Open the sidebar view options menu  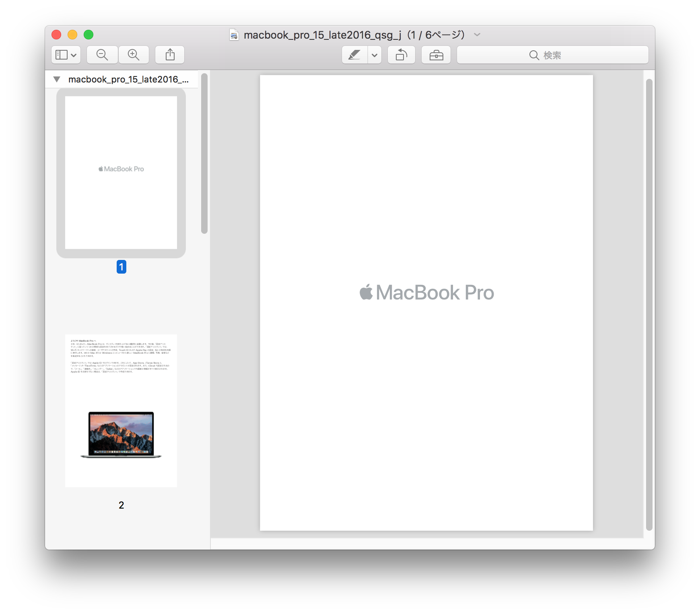point(66,55)
